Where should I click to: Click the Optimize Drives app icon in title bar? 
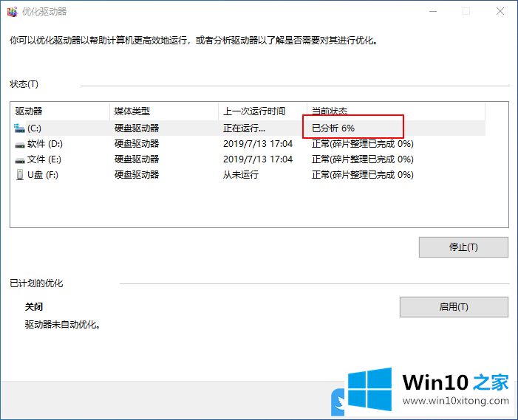[13, 12]
